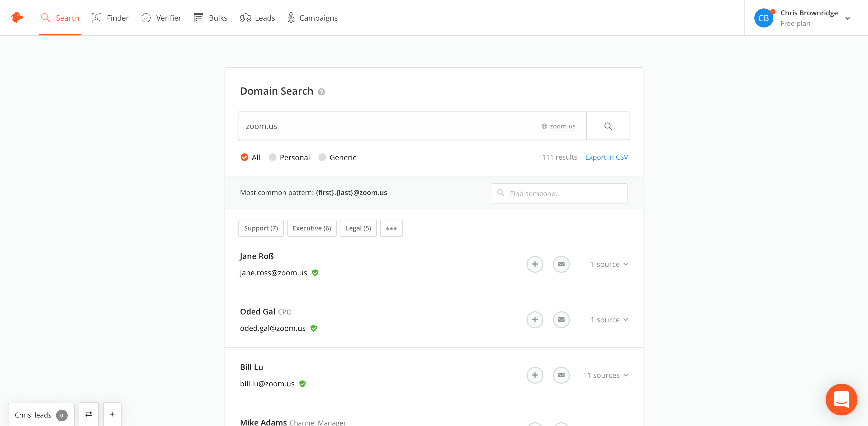Show more department filters with ellipsis

[391, 229]
